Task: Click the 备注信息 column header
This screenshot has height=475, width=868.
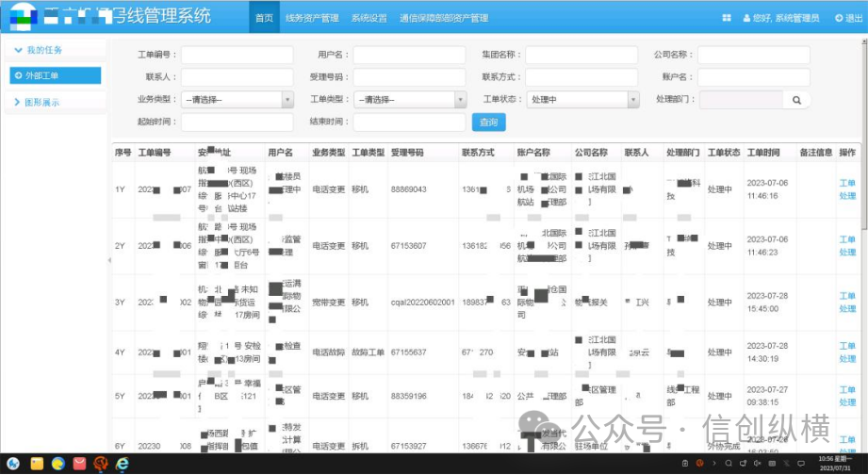Action: pyautogui.click(x=816, y=153)
